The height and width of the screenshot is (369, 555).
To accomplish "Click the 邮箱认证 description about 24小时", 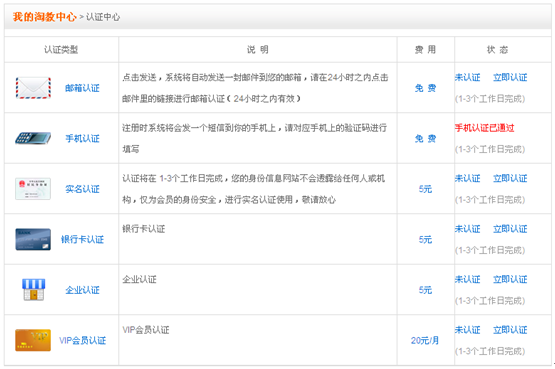I will point(255,88).
